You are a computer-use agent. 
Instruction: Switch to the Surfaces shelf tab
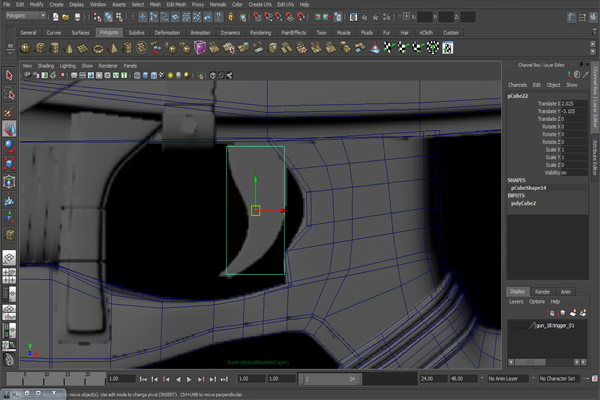pyautogui.click(x=80, y=33)
